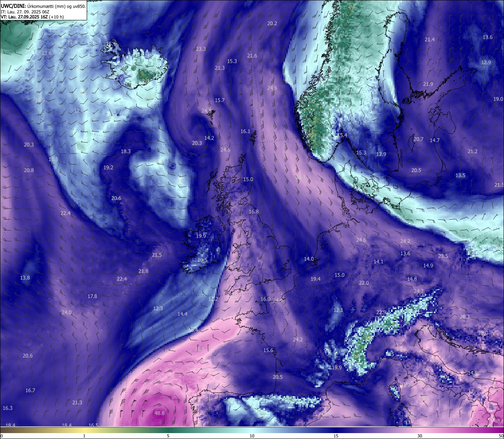504x439 pixels.
Task: Click the 14.4 map value
Action: (182, 314)
